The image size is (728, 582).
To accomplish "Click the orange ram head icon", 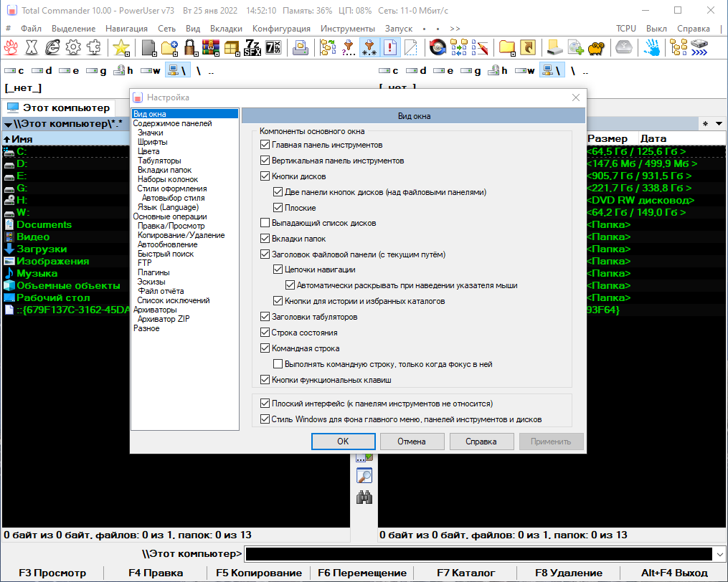I will tap(597, 47).
